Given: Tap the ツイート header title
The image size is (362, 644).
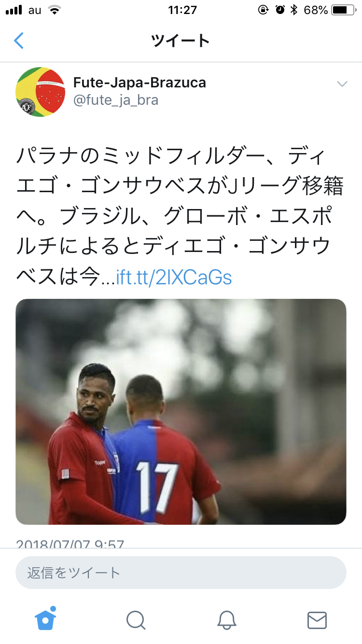Looking at the screenshot, I should pyautogui.click(x=181, y=41).
